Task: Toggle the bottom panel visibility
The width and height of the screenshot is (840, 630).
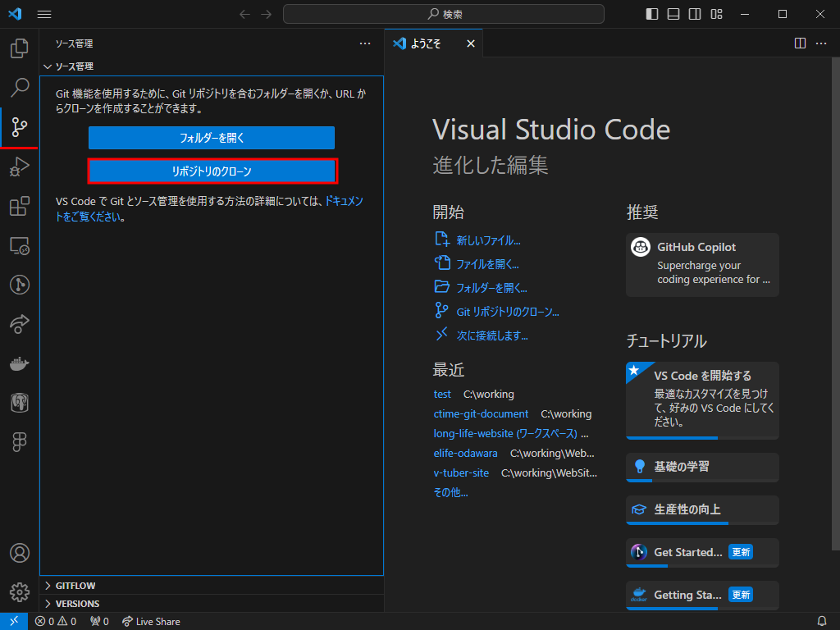Action: [673, 15]
